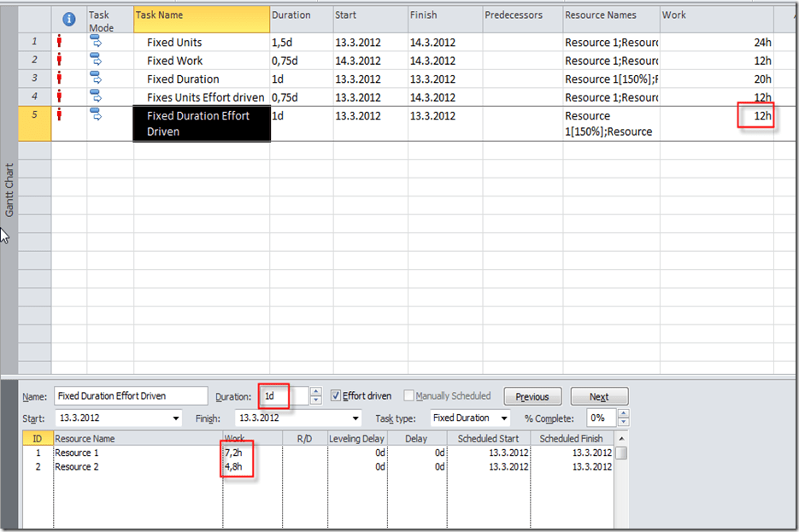Click the overallocated resource icon in row 1

click(59, 42)
